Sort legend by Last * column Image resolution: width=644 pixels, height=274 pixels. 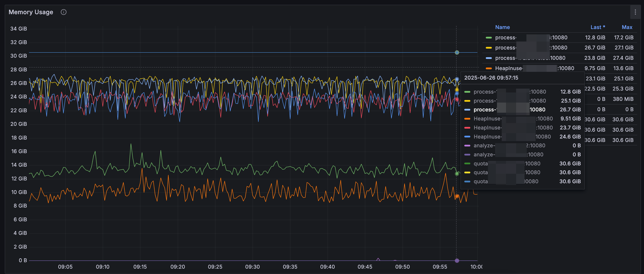(598, 27)
